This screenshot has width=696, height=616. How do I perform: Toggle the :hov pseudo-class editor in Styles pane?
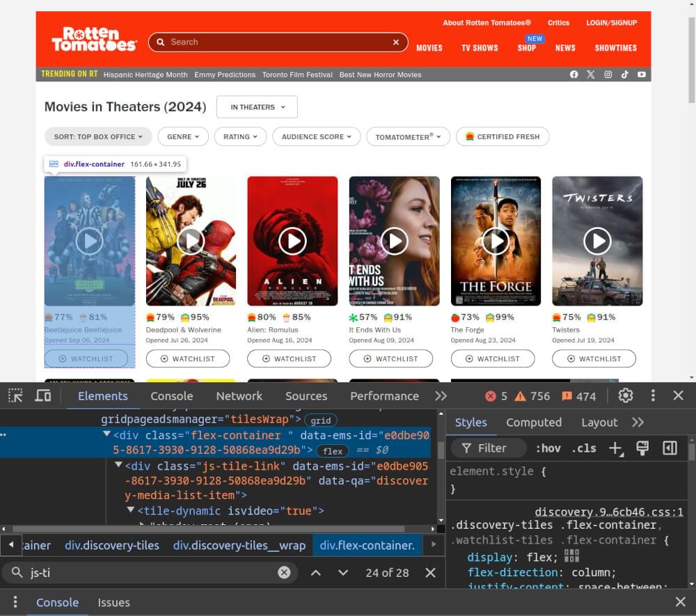click(548, 448)
